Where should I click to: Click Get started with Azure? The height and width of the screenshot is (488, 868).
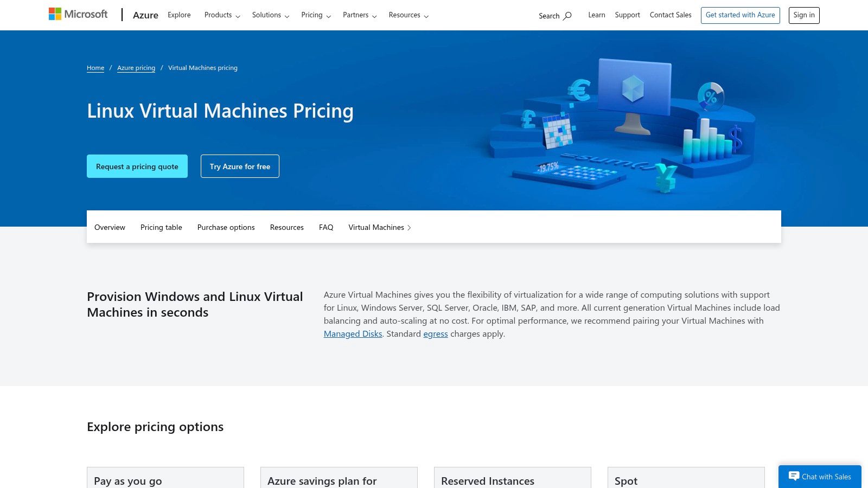click(740, 15)
